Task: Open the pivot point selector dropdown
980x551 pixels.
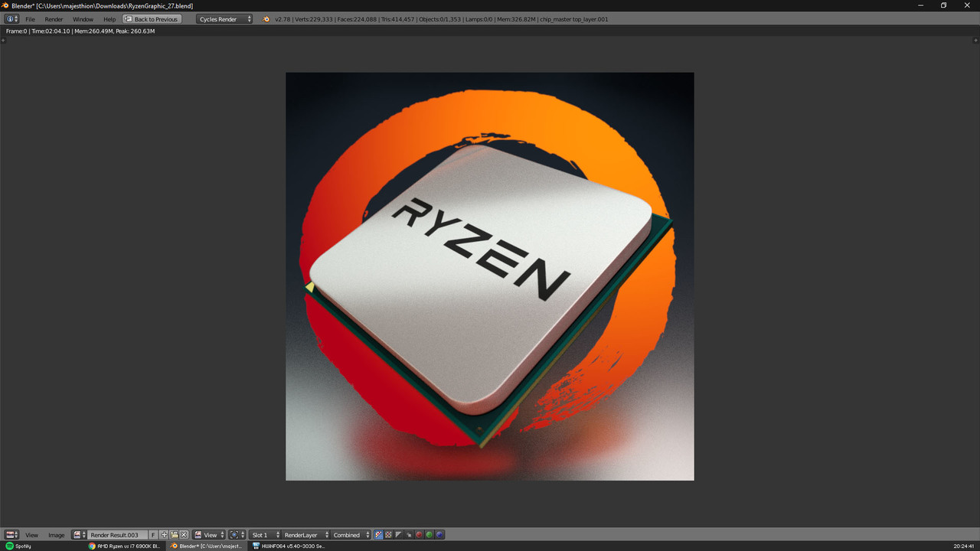Action: coord(237,535)
